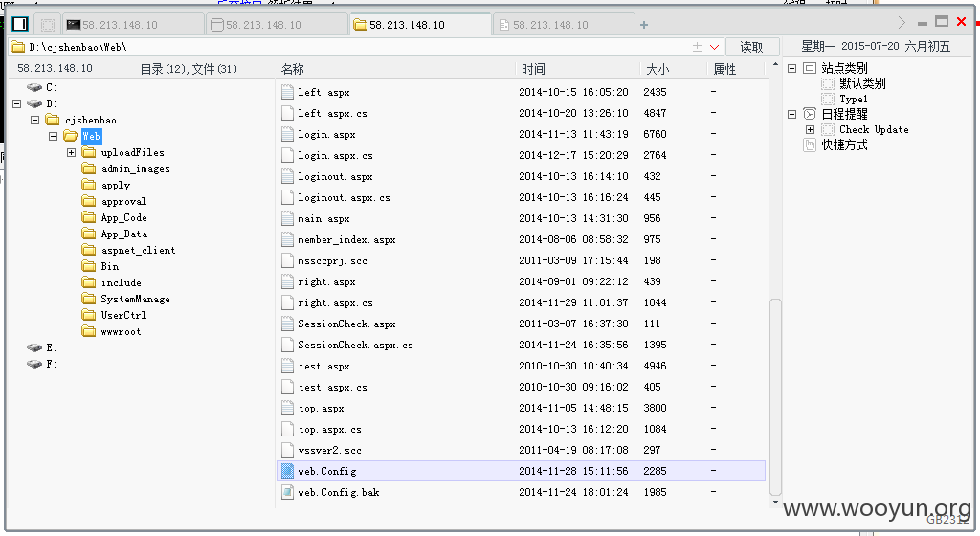Select the top.aspx file icon
980x536 pixels.
[287, 408]
